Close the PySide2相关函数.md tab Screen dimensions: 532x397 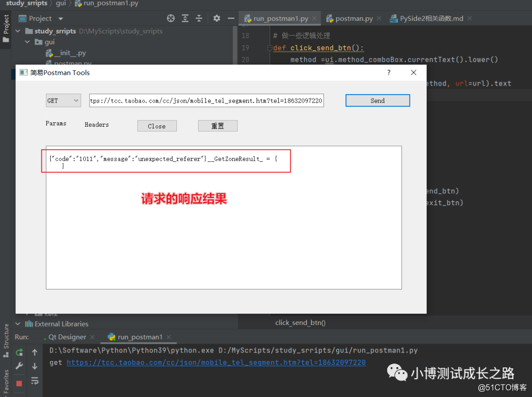tap(469, 18)
